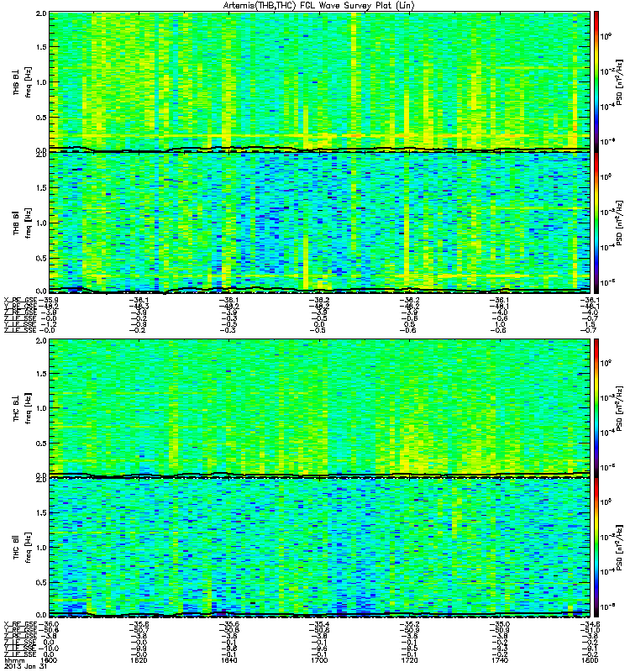Click the THC X_RE_GSE value '-35.0' at 1740
630x672 pixels.
tap(499, 624)
